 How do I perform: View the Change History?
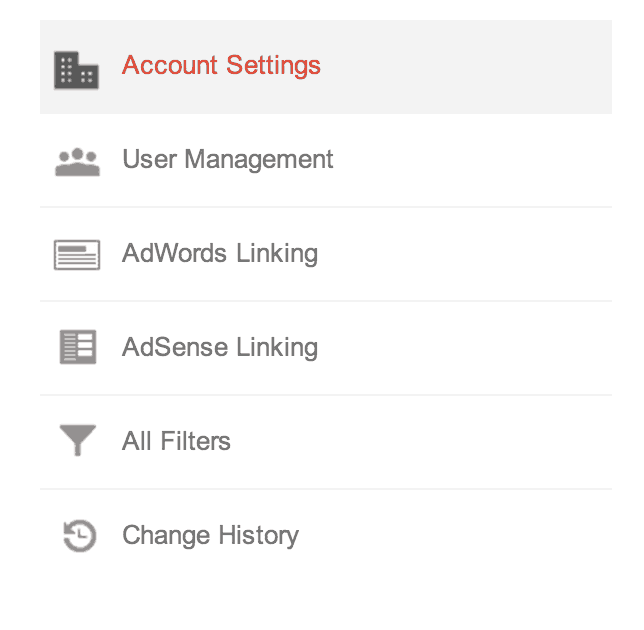tap(326, 536)
